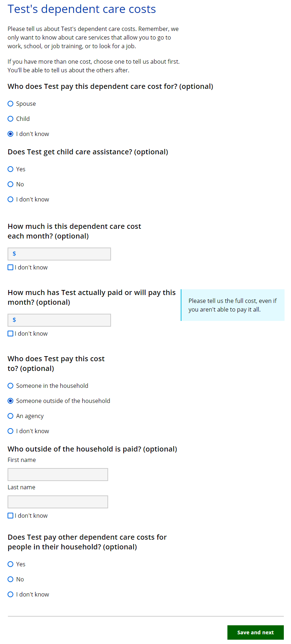Choose I don't know for child care assistance

[11, 199]
